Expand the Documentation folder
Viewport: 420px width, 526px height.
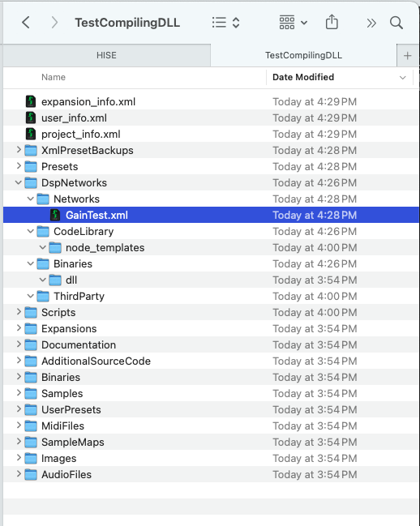click(x=19, y=344)
